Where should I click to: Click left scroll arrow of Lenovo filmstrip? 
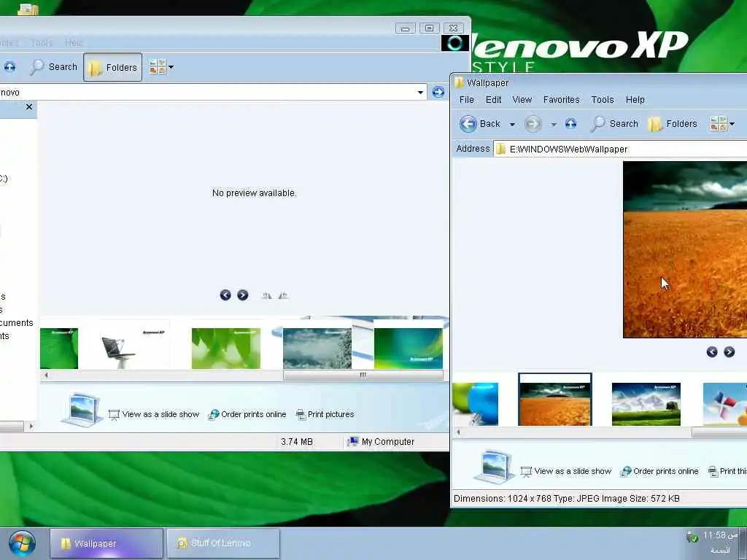tap(46, 376)
